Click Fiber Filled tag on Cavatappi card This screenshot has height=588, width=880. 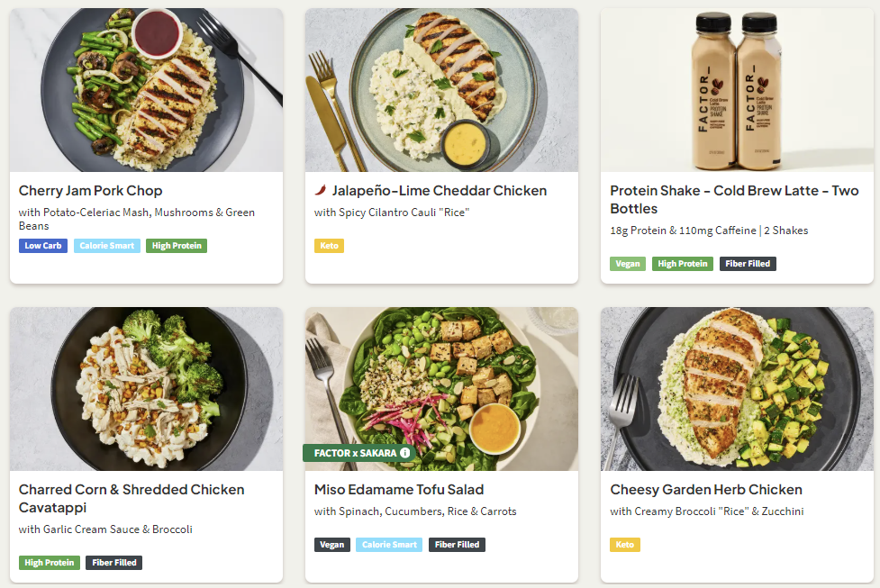pyautogui.click(x=114, y=563)
